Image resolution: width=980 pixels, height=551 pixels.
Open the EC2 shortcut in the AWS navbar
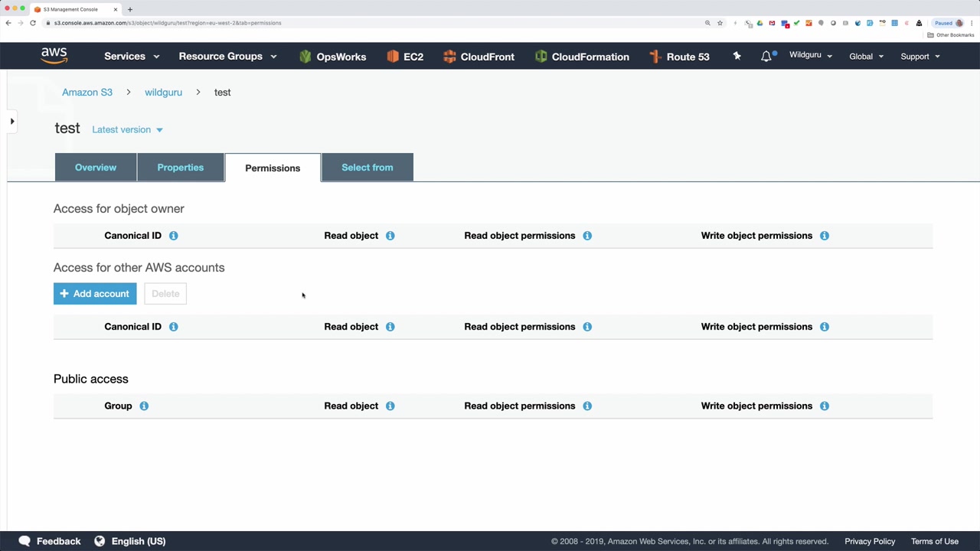405,57
